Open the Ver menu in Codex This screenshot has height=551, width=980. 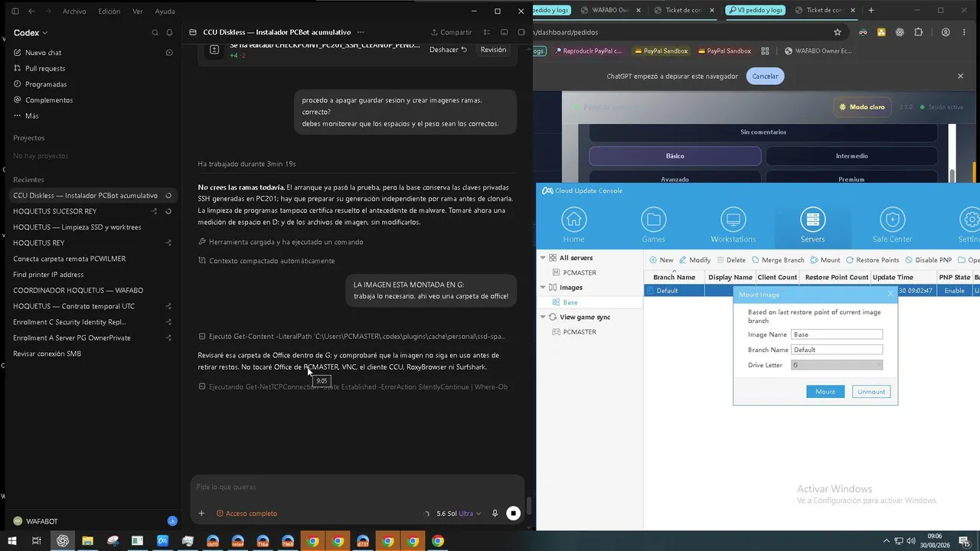[x=138, y=11]
